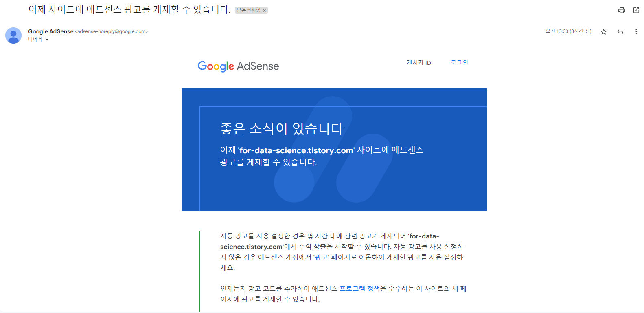Click the Google AdSense logo

[238, 66]
